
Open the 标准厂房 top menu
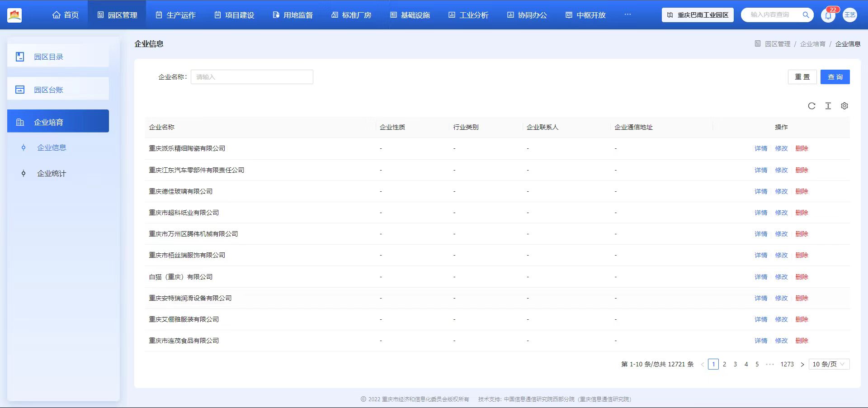click(x=351, y=15)
